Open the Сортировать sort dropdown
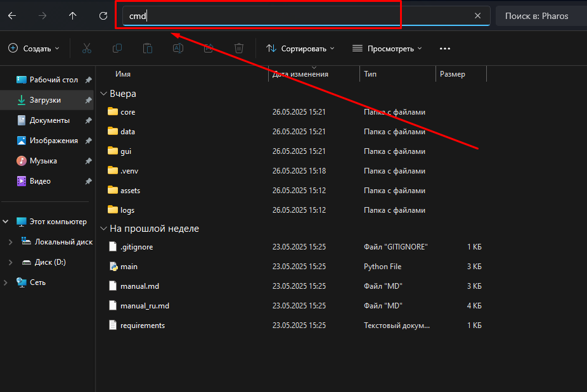Image resolution: width=587 pixels, height=392 pixels. (x=300, y=49)
